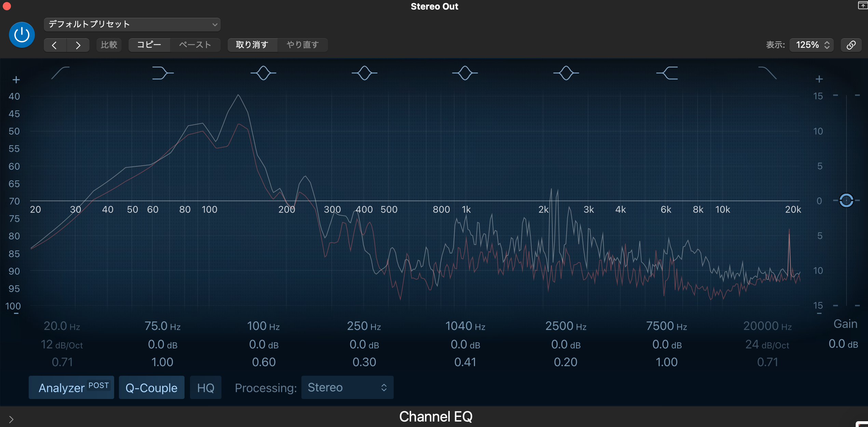Image resolution: width=868 pixels, height=427 pixels.
Task: Click the master Gain slider handle
Action: (x=846, y=201)
